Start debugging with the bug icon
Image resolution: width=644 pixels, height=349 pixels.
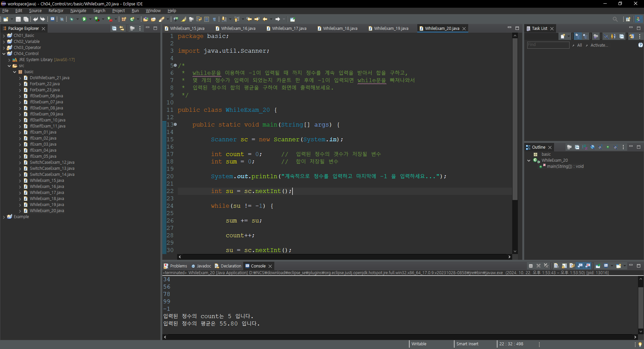(71, 19)
